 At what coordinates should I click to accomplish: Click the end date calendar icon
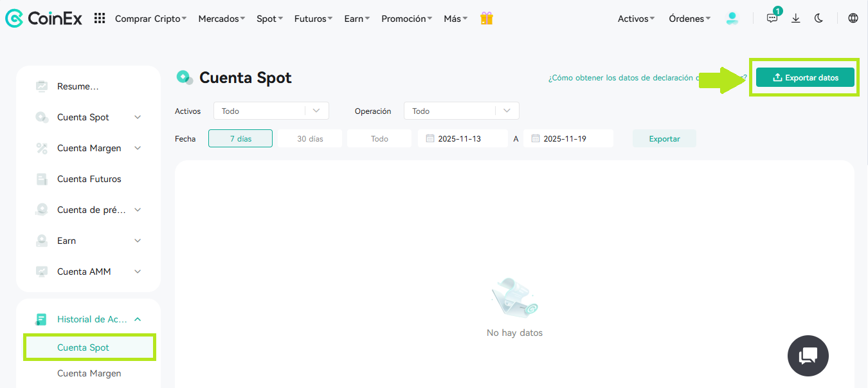pos(536,138)
